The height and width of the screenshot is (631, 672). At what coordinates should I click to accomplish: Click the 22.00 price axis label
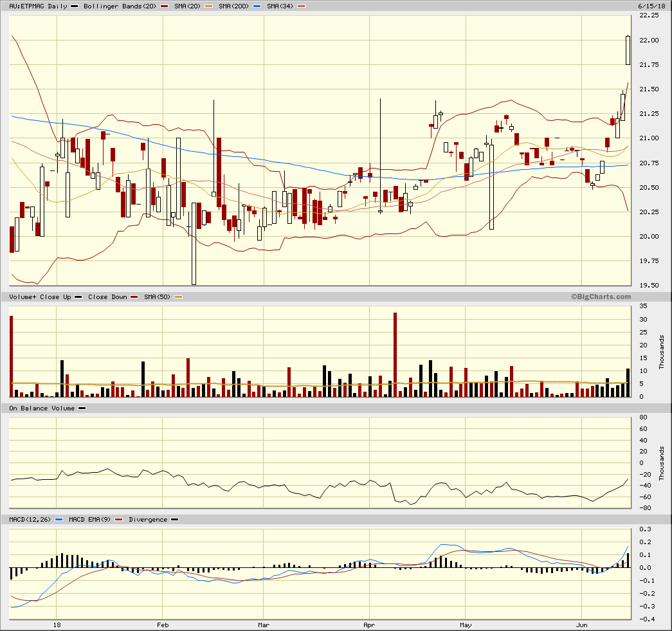649,41
